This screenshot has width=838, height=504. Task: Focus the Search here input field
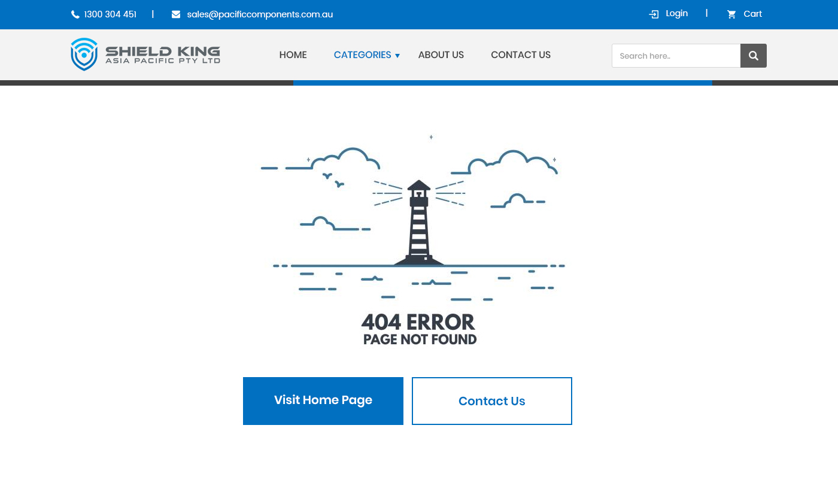click(676, 56)
